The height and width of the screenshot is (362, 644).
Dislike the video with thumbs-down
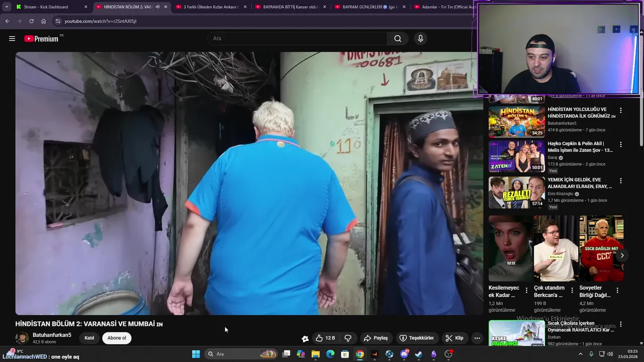point(348,338)
